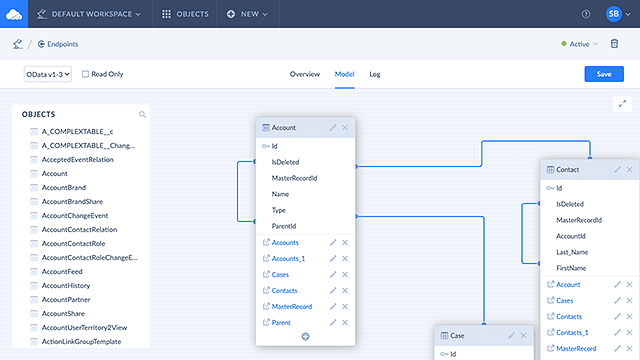Switch to the Log tab
This screenshot has height=360, width=640.
pos(375,74)
